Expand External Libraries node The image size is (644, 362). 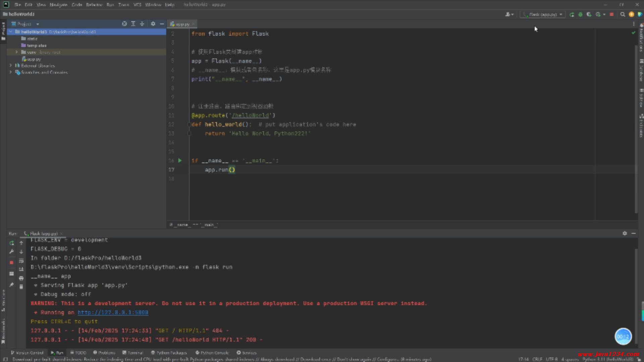[x=11, y=65]
